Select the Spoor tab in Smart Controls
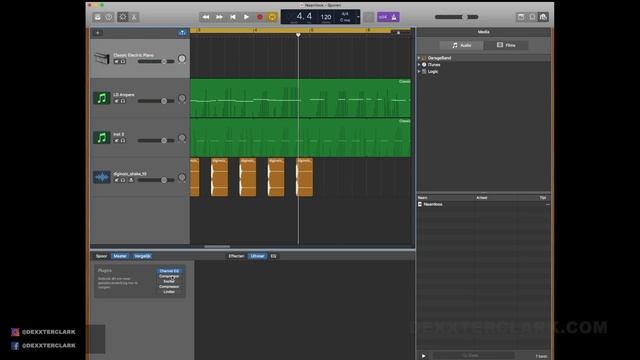This screenshot has height=360, width=640. click(101, 256)
